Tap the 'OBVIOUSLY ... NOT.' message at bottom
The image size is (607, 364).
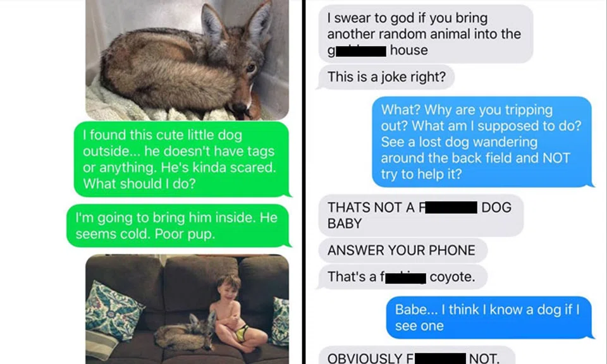pyautogui.click(x=417, y=356)
